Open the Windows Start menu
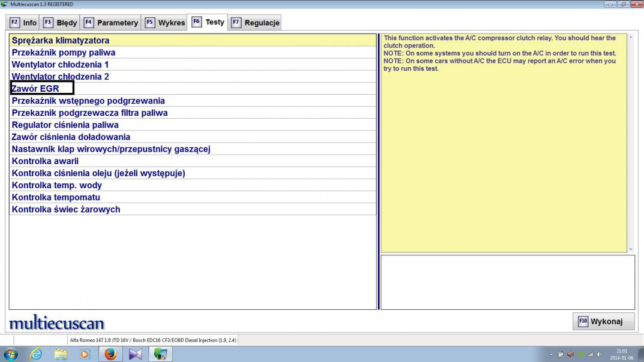The image size is (644, 362). 10,354
